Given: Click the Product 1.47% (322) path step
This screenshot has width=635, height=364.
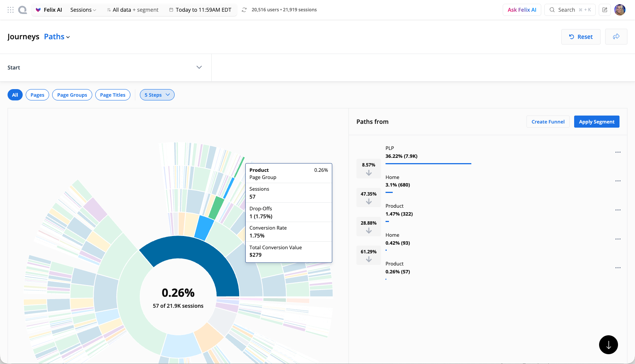Looking at the screenshot, I should point(399,213).
